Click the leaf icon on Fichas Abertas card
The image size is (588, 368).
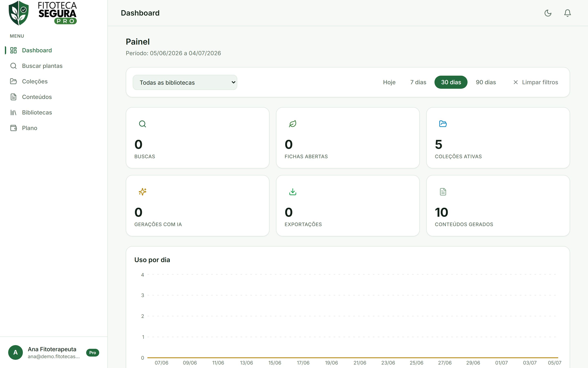coord(293,124)
